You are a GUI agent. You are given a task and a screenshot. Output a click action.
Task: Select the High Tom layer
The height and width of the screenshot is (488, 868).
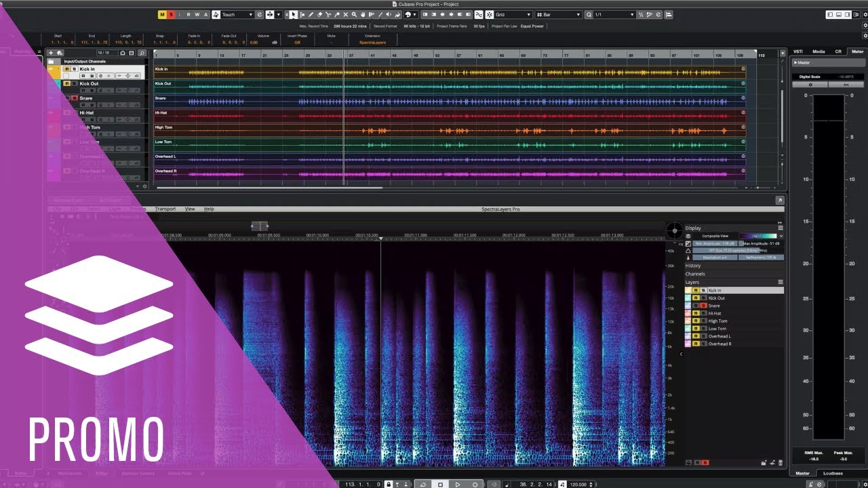coord(734,321)
